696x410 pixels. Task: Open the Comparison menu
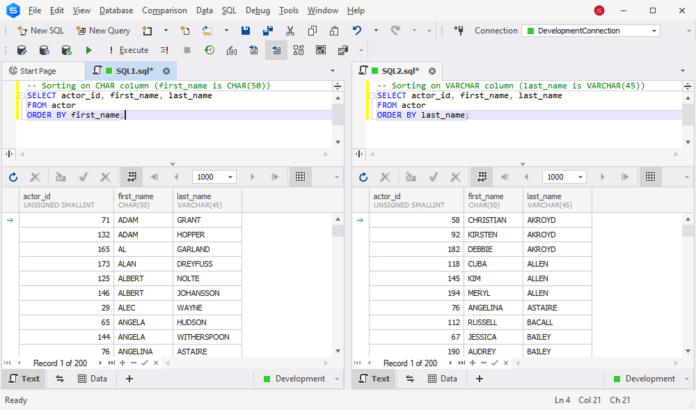[164, 10]
